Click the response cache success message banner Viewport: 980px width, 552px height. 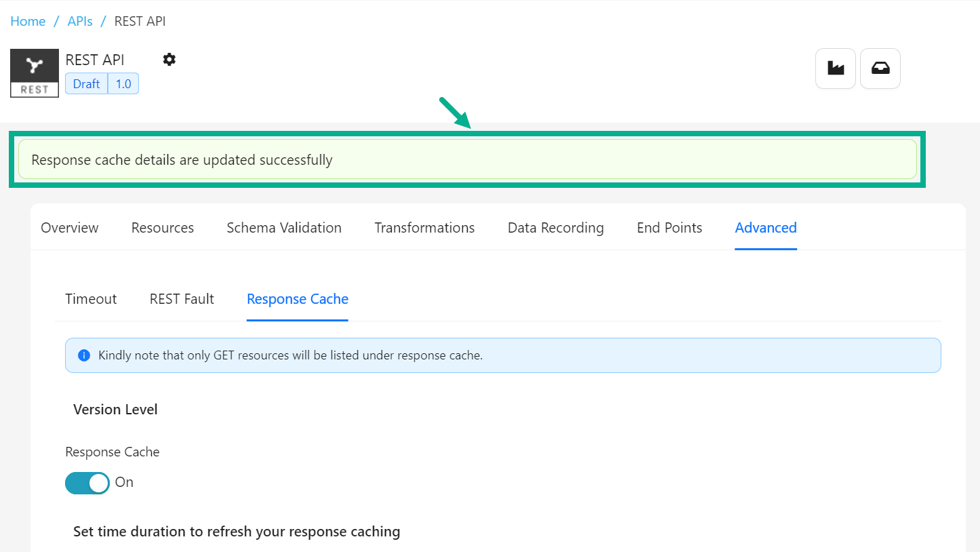(x=467, y=160)
